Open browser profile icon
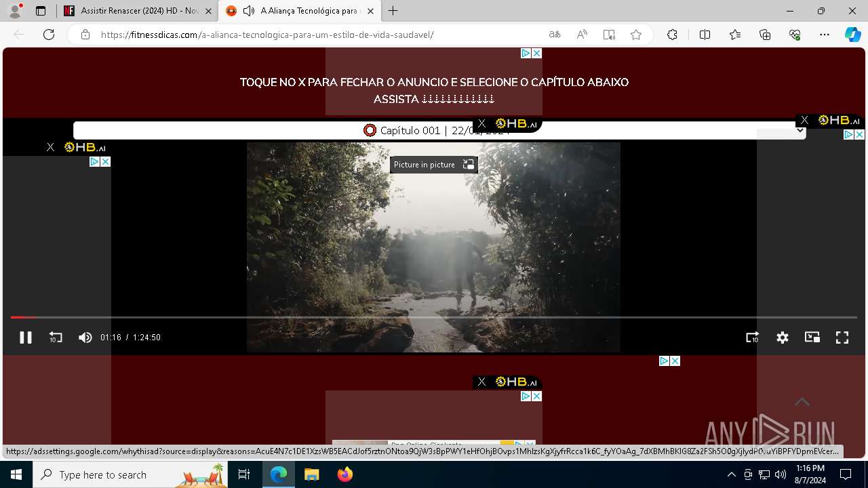The width and height of the screenshot is (868, 488). [15, 11]
